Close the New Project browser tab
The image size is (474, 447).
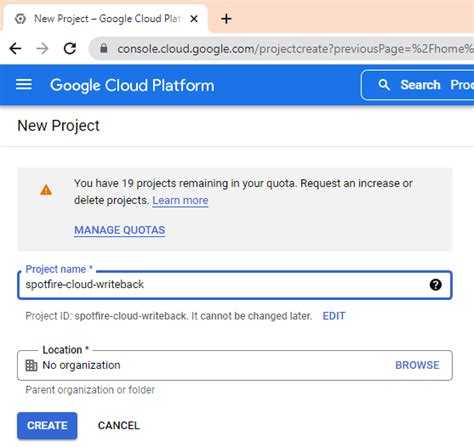(194, 19)
